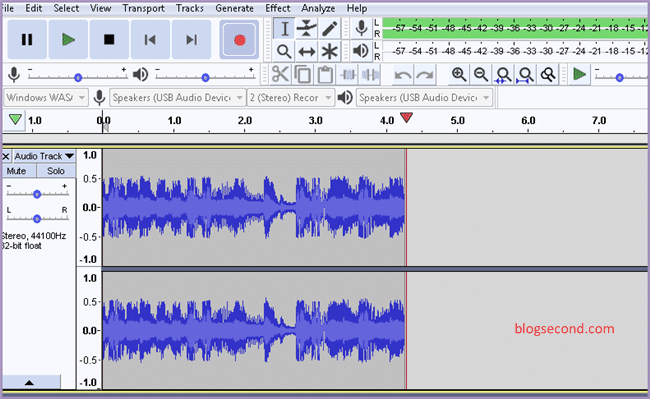This screenshot has width=650, height=399.
Task: Click the red recording position marker on timeline
Action: (x=407, y=118)
